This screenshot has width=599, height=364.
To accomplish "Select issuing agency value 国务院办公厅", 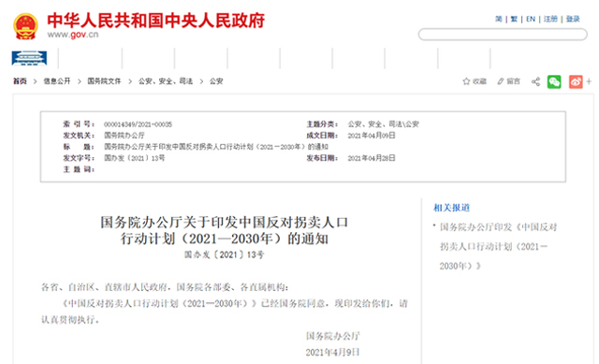I will (x=124, y=136).
